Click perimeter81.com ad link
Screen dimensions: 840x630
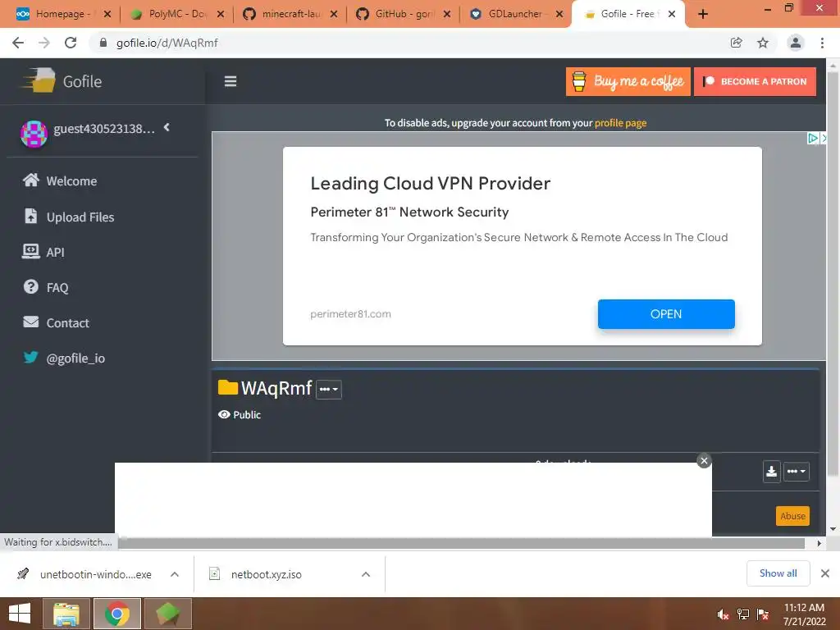pyautogui.click(x=350, y=314)
